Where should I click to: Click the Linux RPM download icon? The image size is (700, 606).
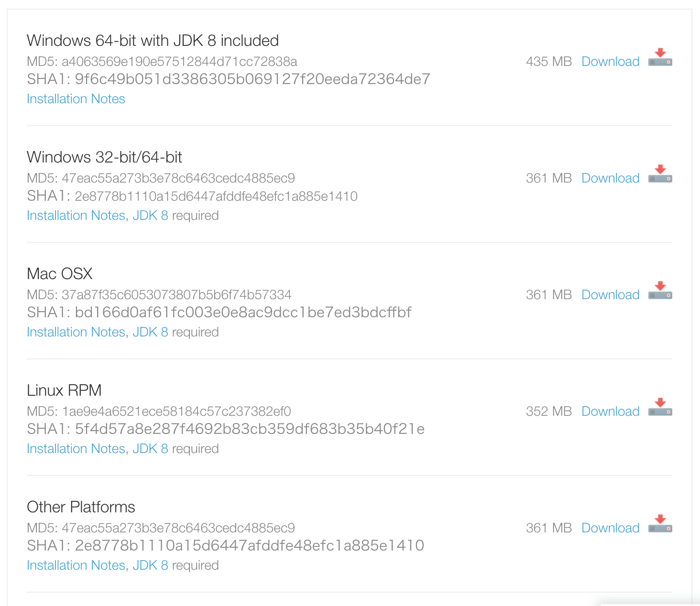[660, 407]
